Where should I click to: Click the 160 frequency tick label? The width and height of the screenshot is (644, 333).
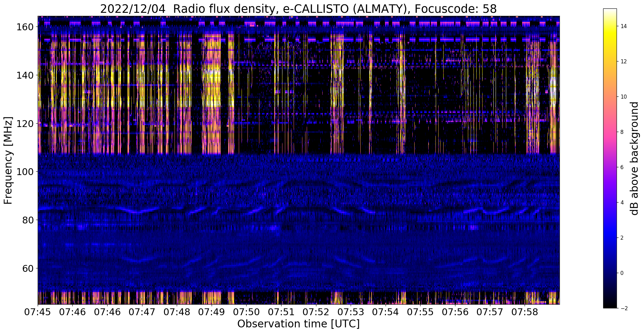[25, 27]
